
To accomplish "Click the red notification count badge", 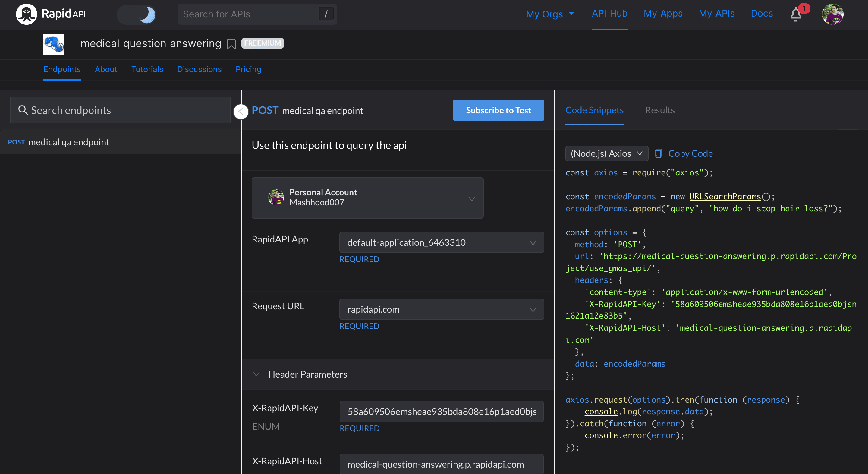I will point(804,8).
